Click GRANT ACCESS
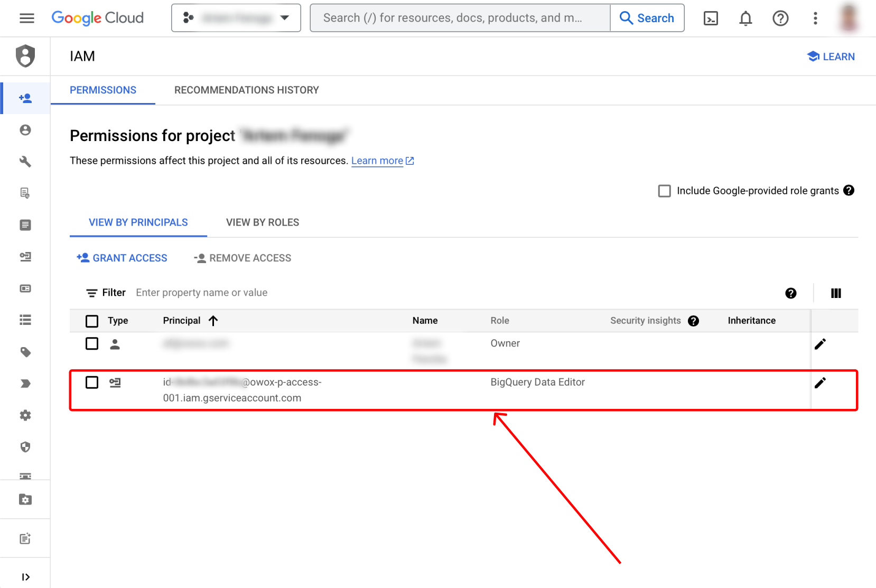 click(x=122, y=258)
